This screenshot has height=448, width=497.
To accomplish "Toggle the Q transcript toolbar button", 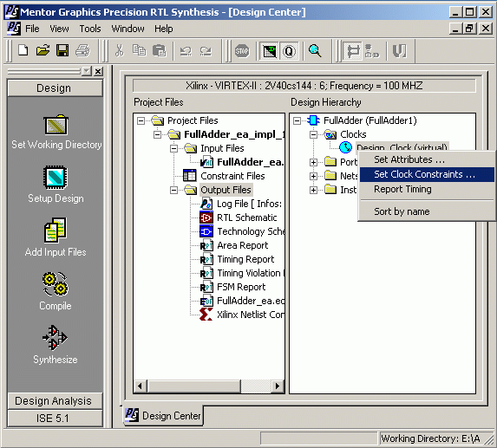I will tap(289, 51).
